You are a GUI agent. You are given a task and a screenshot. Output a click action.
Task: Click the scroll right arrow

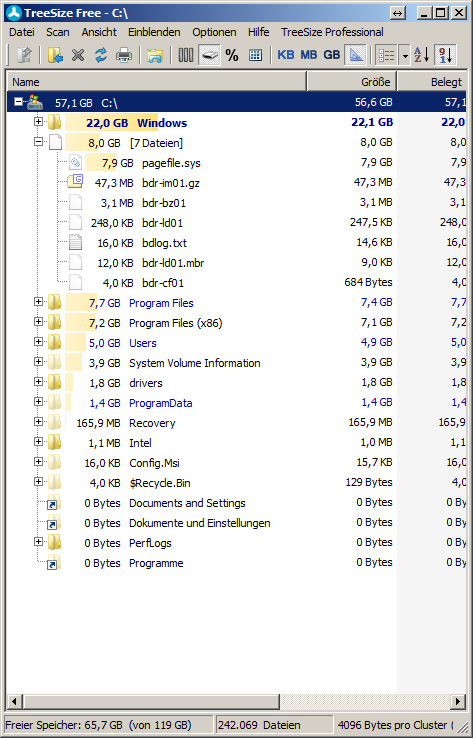pyautogui.click(x=457, y=702)
